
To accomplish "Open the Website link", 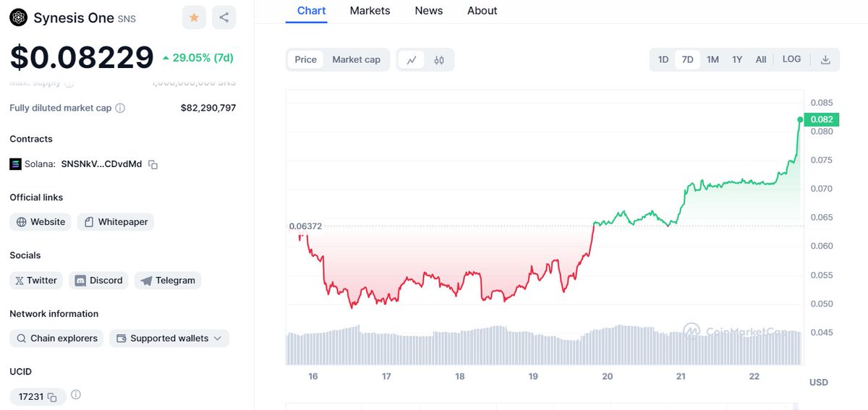I will (x=41, y=222).
